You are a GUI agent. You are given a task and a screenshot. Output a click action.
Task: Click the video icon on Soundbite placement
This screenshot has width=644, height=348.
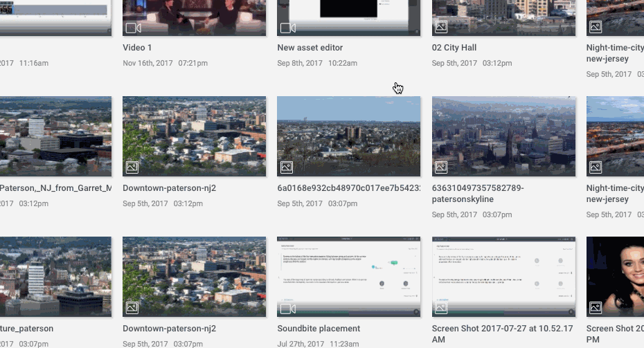pos(287,309)
